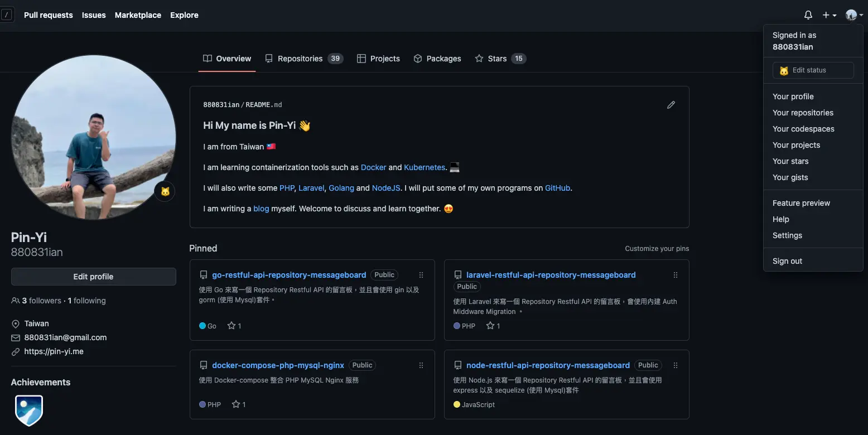Click the blue Go language dot

(201, 326)
